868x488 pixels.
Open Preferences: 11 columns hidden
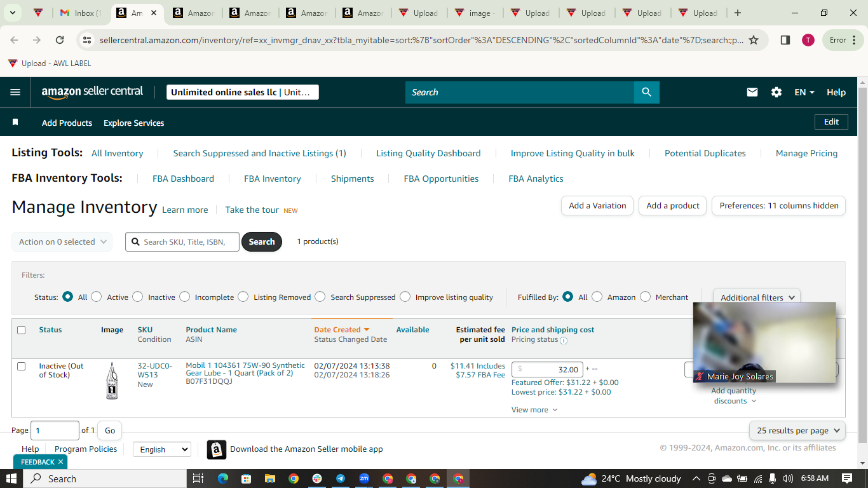[x=779, y=205]
